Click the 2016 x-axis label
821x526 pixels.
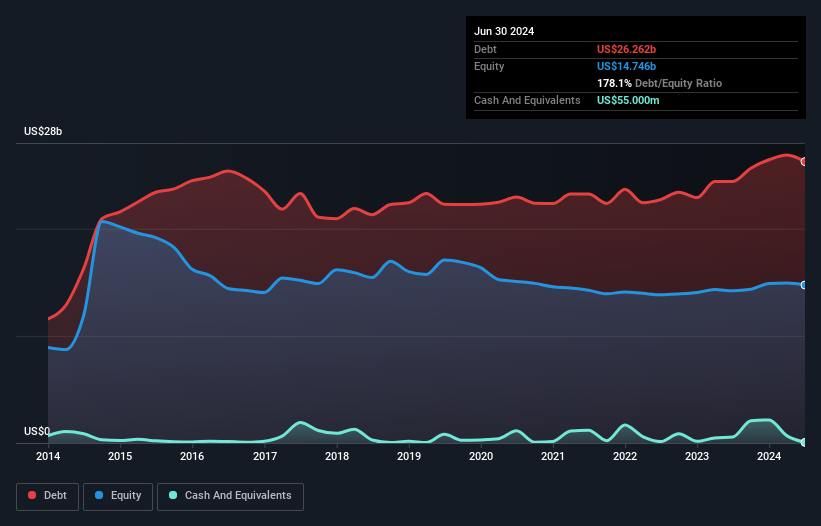pyautogui.click(x=192, y=456)
